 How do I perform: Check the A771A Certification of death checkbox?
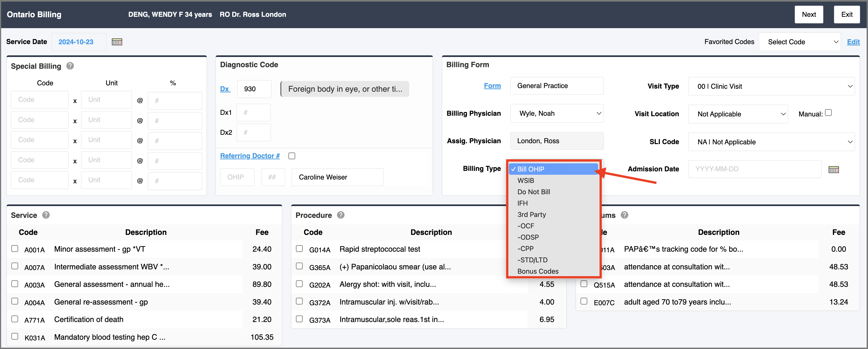pyautogui.click(x=15, y=319)
